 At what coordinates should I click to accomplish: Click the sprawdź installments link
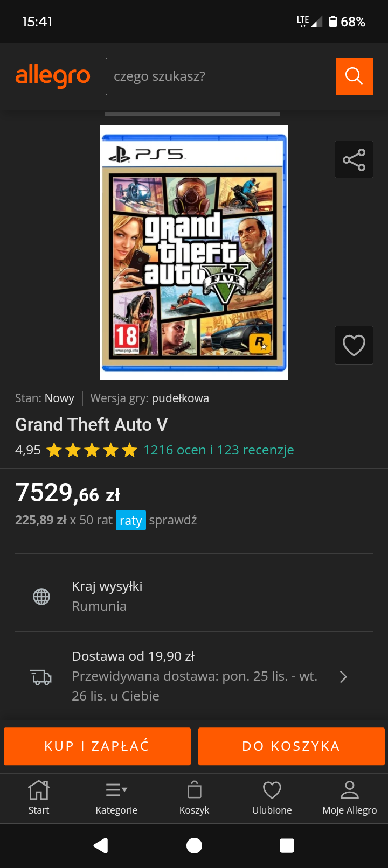[x=173, y=520]
